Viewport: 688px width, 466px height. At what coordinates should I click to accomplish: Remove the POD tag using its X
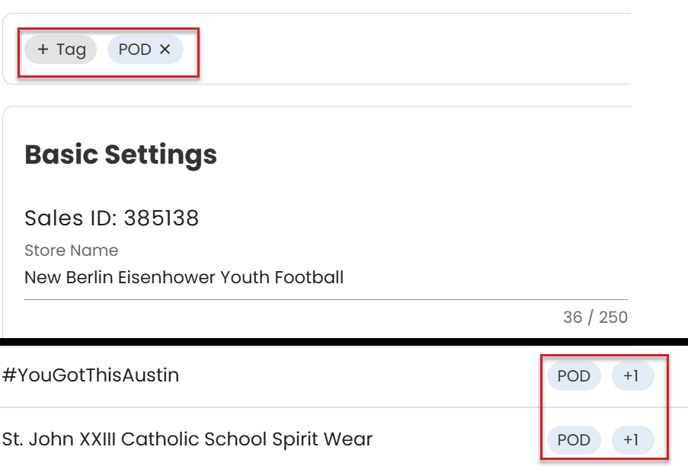tap(166, 49)
